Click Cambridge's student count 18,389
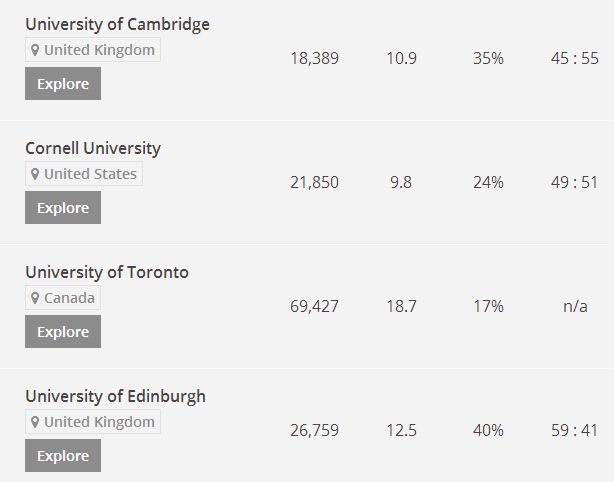The height and width of the screenshot is (482, 614). (x=314, y=58)
